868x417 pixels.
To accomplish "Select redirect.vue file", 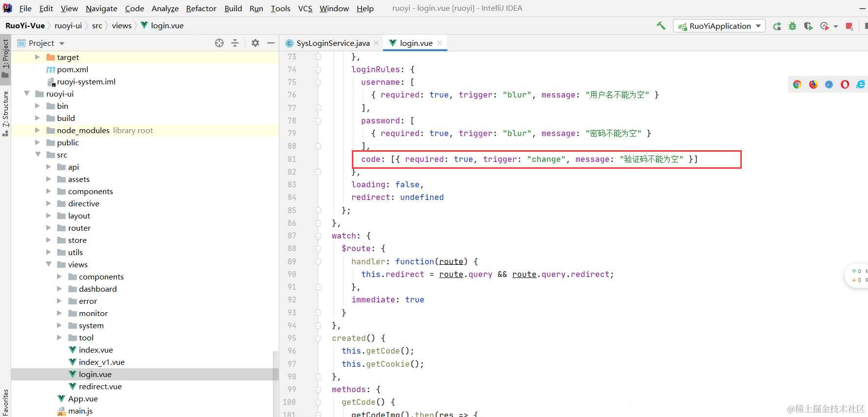I will click(100, 386).
